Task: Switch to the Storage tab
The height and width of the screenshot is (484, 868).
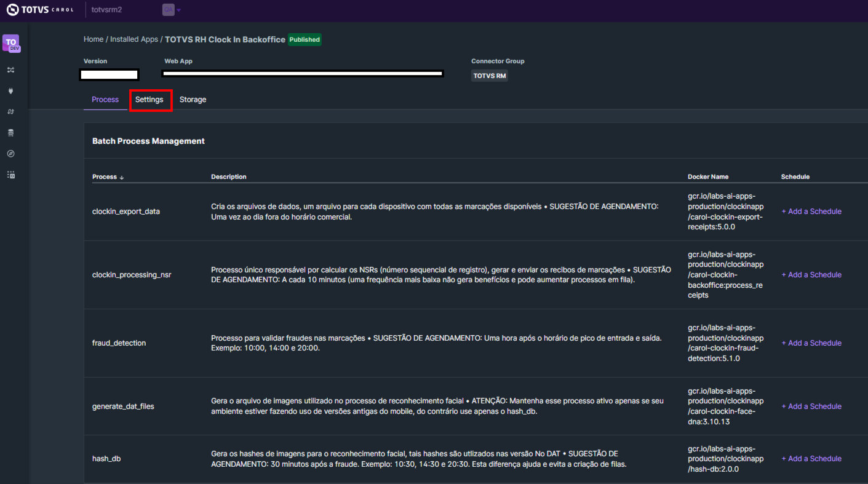Action: click(x=193, y=100)
